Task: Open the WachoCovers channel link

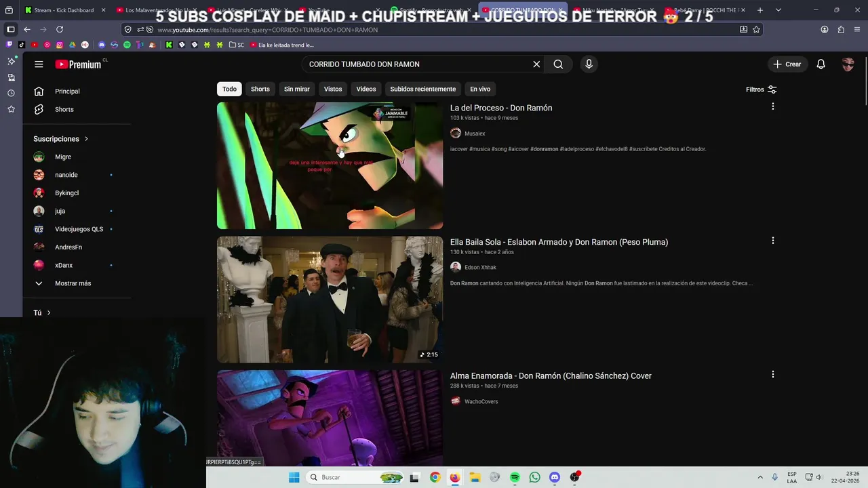Action: pos(481,401)
